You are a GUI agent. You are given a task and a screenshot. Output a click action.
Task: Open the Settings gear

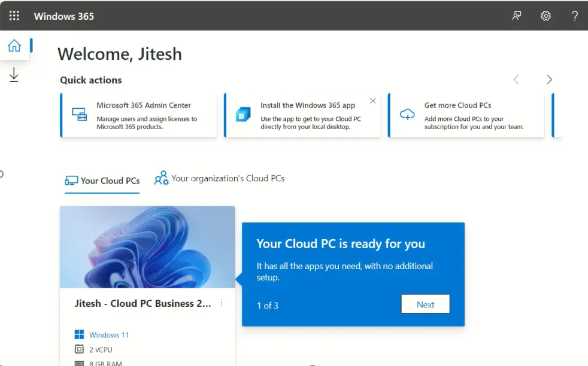[x=545, y=16]
